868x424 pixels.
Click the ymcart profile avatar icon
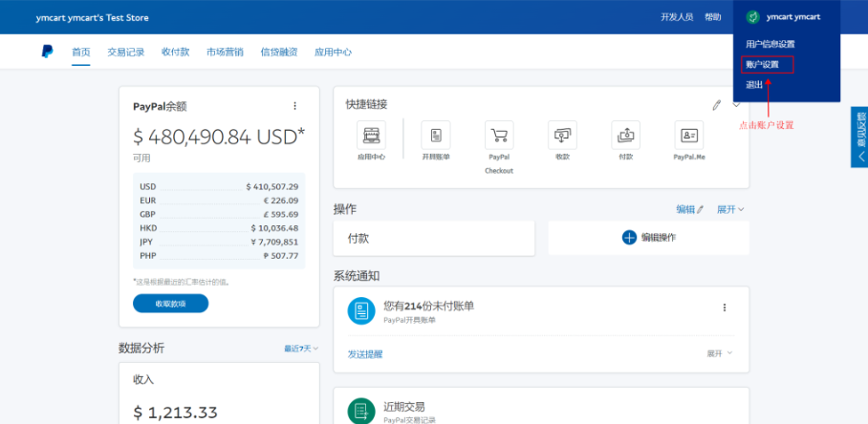752,17
